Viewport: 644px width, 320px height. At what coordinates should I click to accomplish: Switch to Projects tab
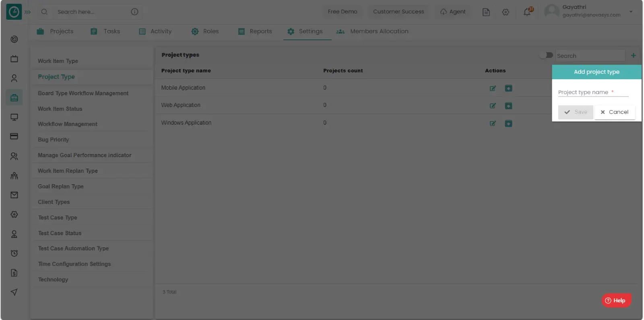pyautogui.click(x=55, y=31)
